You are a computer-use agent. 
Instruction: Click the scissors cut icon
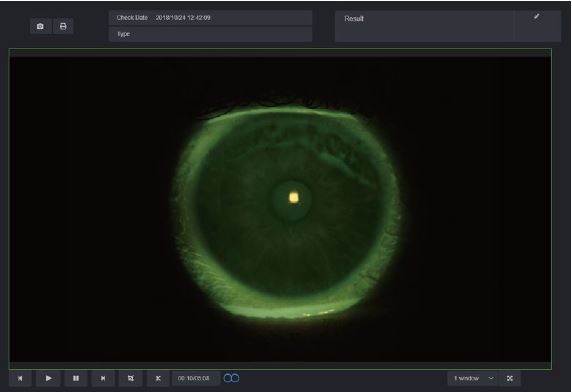click(158, 379)
